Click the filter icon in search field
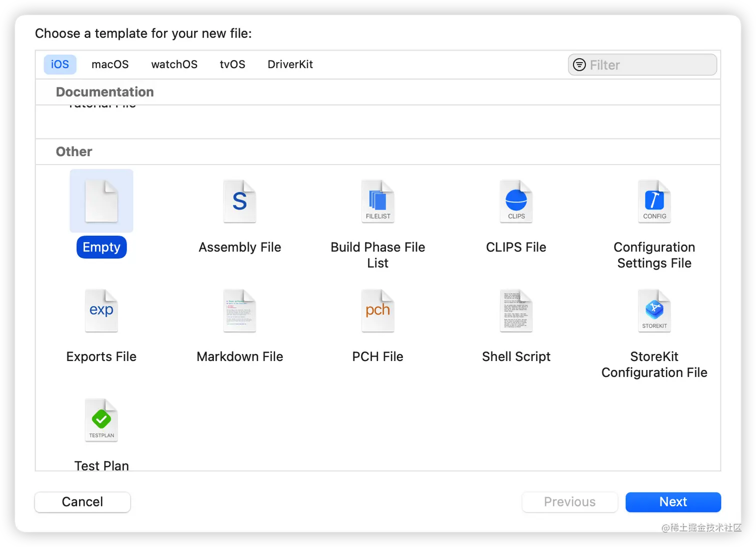The image size is (756, 547). click(x=579, y=64)
